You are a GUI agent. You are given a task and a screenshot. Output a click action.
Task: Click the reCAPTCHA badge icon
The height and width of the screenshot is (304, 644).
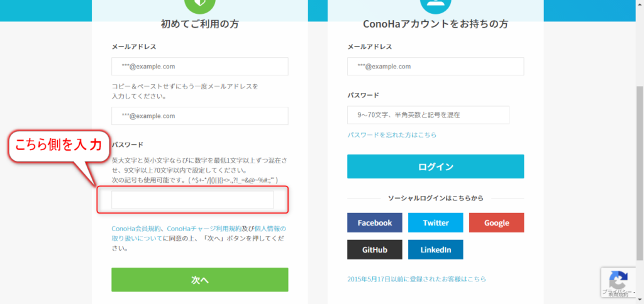coord(619,280)
